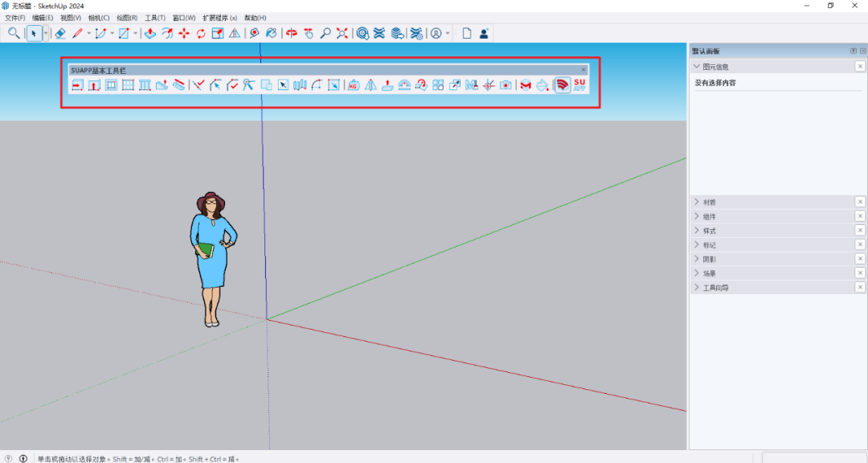
Task: Activate the Push/Pull tool
Action: click(149, 34)
